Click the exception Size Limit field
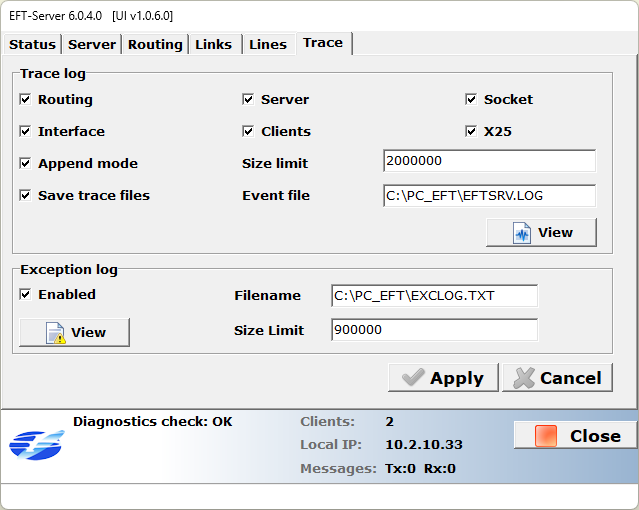This screenshot has height=510, width=639. (434, 330)
